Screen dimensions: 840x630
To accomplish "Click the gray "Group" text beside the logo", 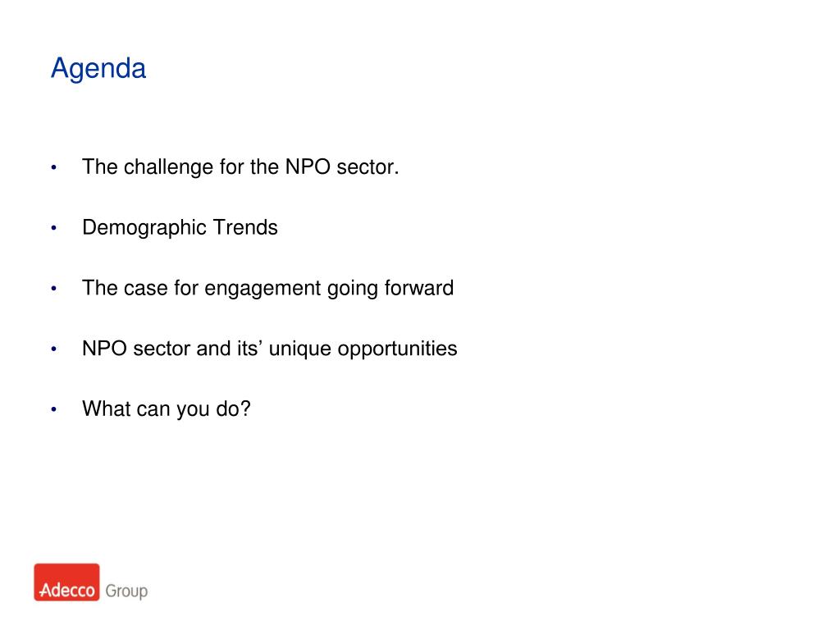I will (x=126, y=591).
